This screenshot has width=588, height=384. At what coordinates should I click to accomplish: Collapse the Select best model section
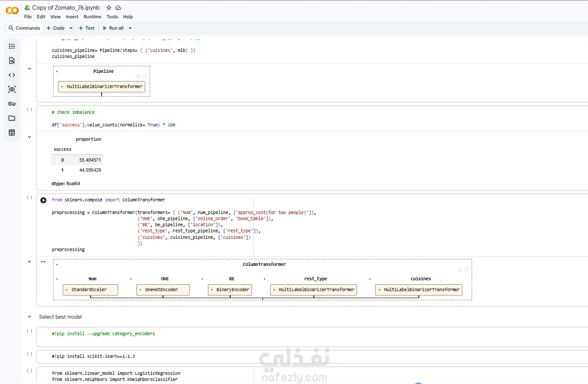pos(30,317)
